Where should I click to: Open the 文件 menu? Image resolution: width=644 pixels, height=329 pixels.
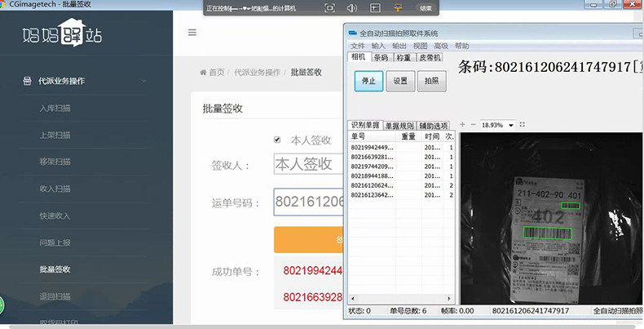point(357,46)
